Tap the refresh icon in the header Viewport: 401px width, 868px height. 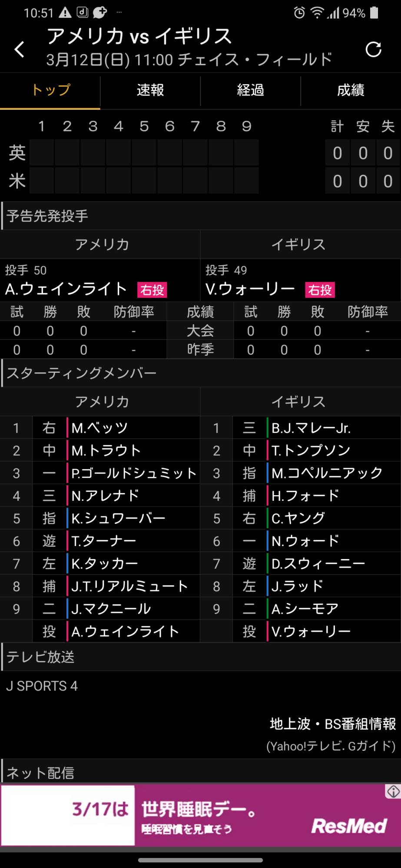373,49
